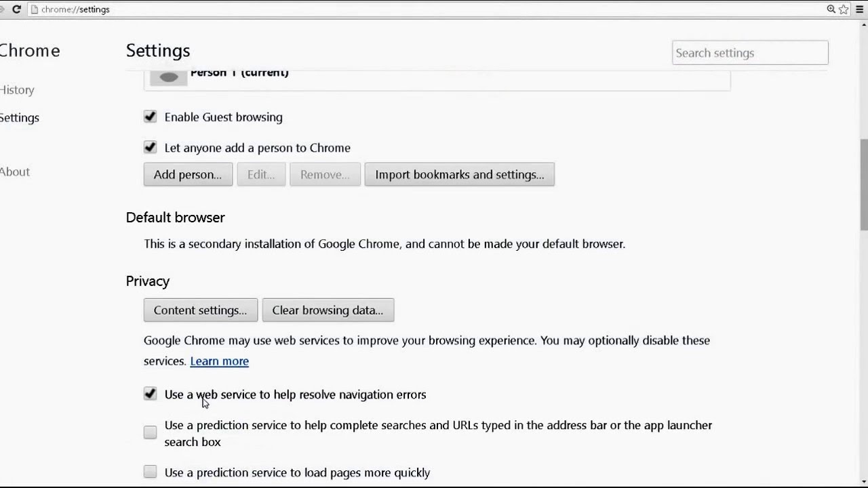Click the Default browser heading

pyautogui.click(x=176, y=218)
